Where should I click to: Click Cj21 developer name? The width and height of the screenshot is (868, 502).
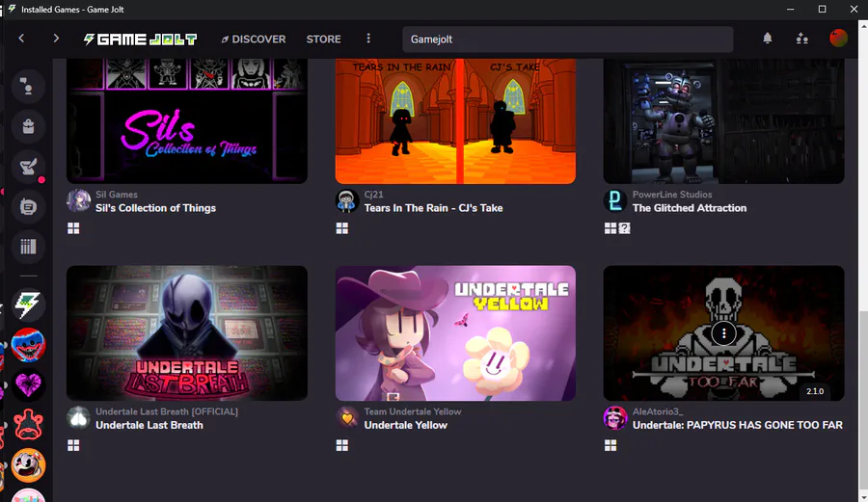click(373, 195)
